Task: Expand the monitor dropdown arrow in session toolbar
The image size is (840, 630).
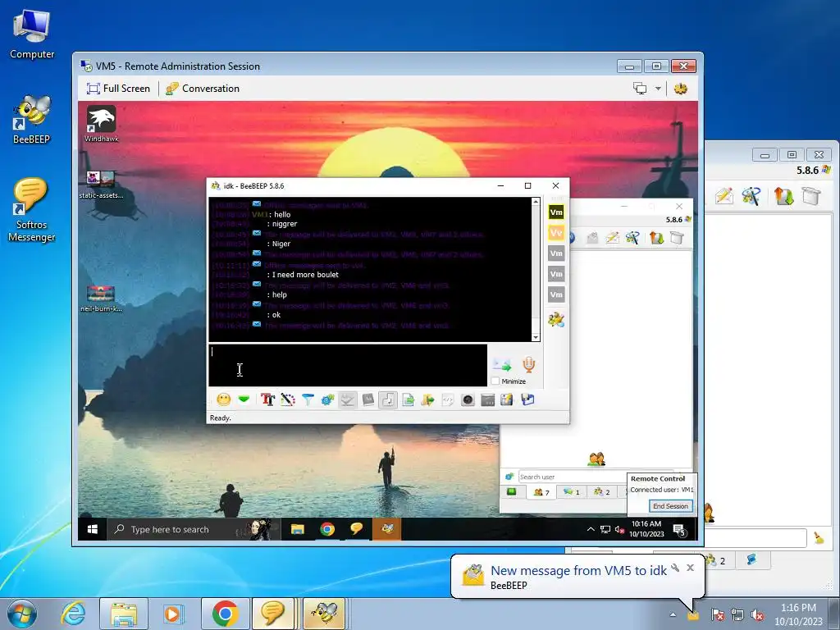Action: (658, 89)
